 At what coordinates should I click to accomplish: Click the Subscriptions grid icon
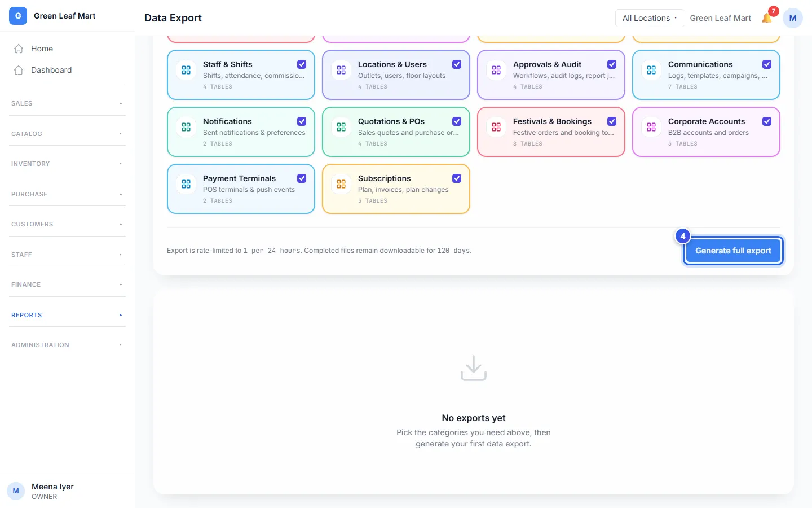point(341,184)
